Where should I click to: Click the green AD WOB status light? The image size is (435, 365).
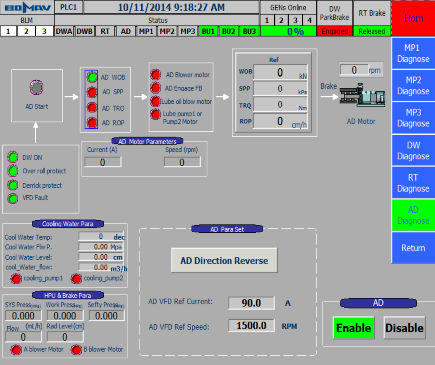click(92, 77)
